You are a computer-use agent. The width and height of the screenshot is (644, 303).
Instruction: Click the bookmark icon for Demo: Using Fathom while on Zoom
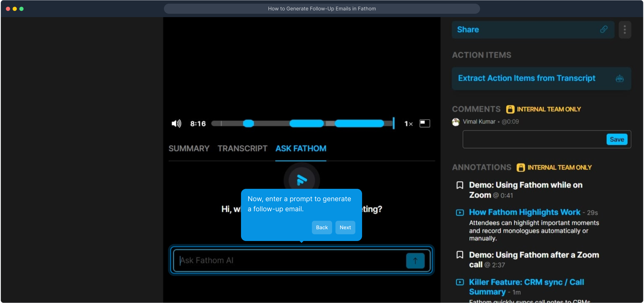[x=460, y=185]
